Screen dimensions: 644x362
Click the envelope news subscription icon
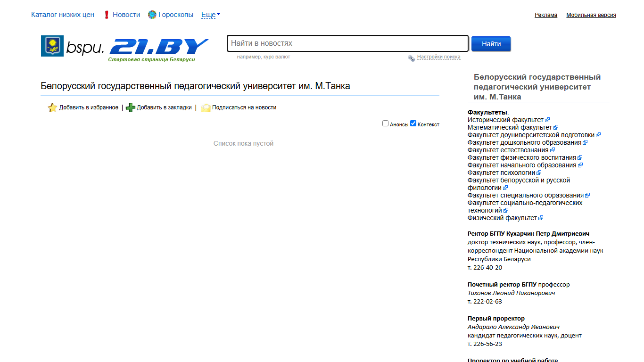206,108
